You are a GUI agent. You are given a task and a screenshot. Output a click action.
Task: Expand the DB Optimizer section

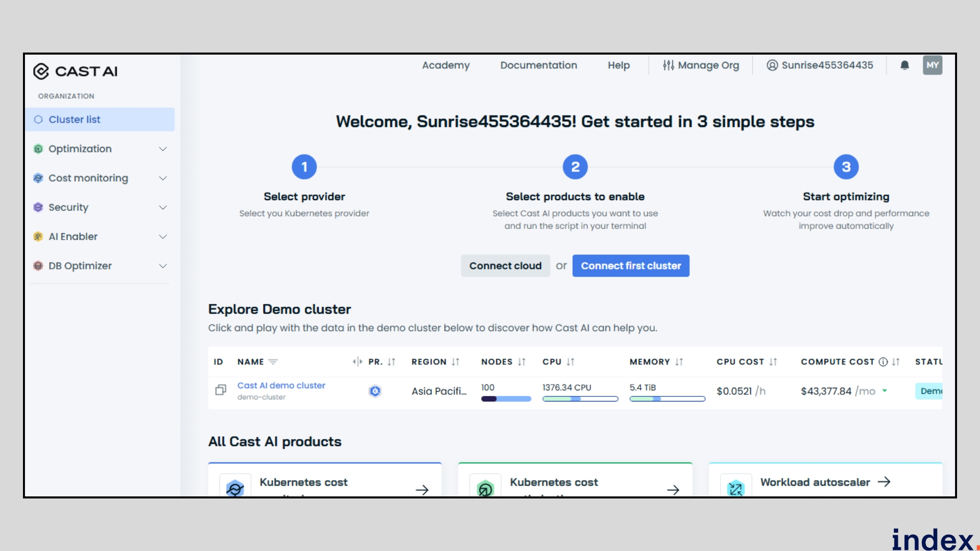point(163,266)
